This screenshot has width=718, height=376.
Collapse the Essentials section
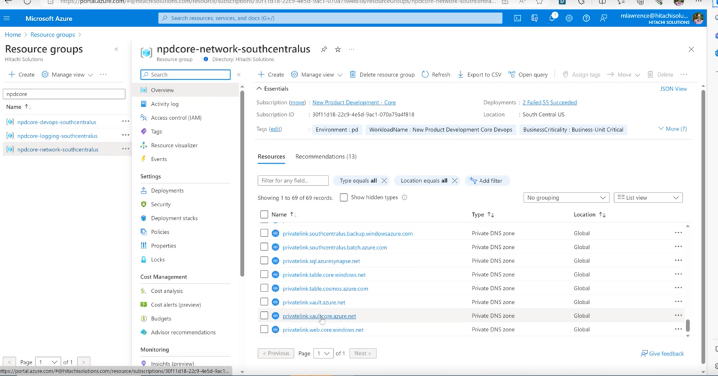(272, 89)
